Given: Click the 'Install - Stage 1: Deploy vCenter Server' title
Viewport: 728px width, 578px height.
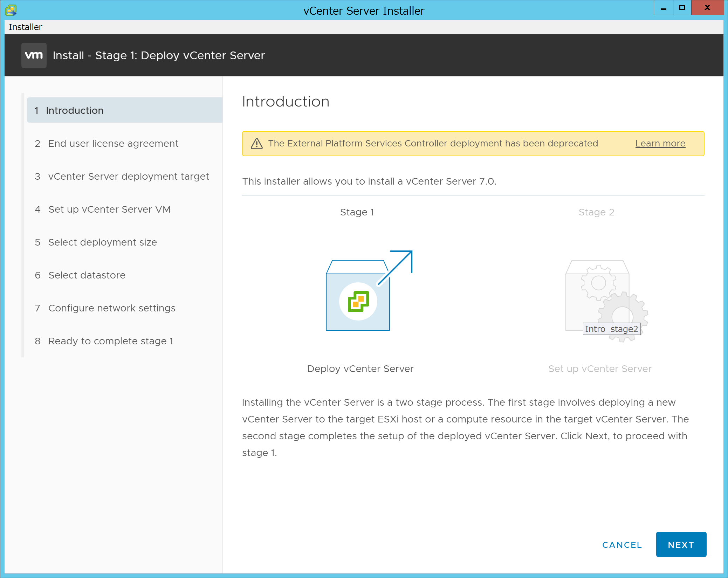Looking at the screenshot, I should coord(159,55).
